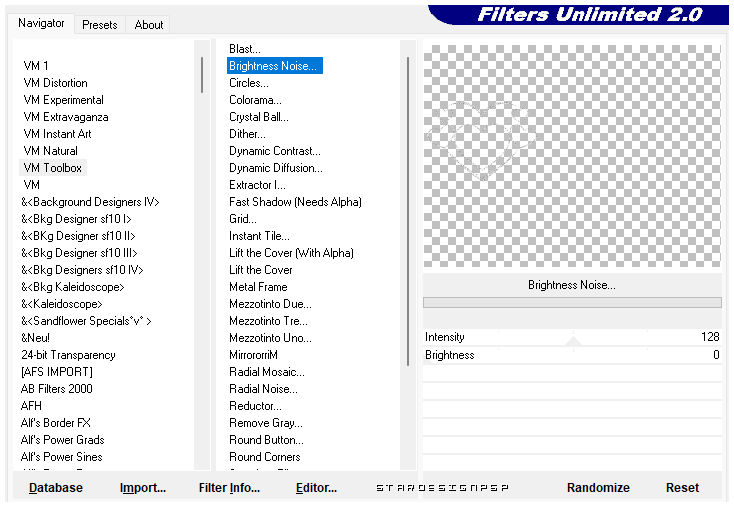Choose the Mezzotinto Due... filter
The height and width of the screenshot is (507, 734).
(x=270, y=304)
